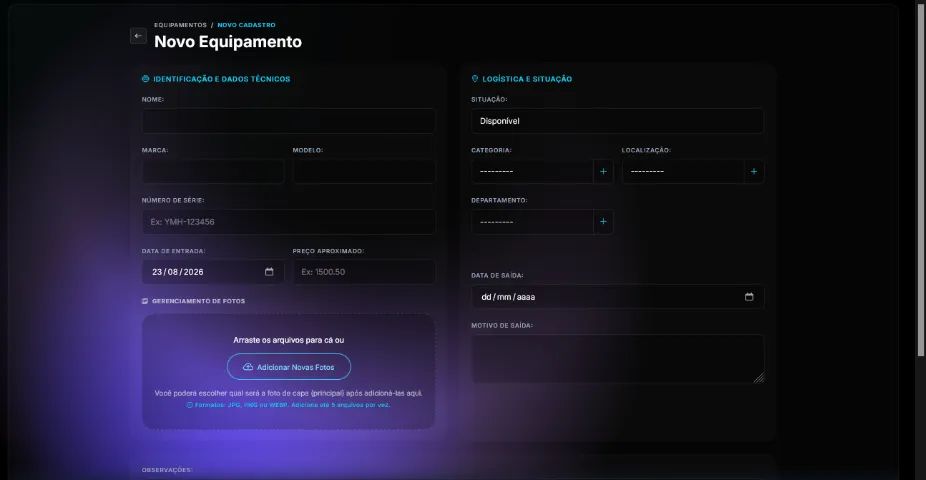The image size is (926, 480).
Task: Click the Identificação e Dados Técnicos heading icon
Action: point(145,79)
